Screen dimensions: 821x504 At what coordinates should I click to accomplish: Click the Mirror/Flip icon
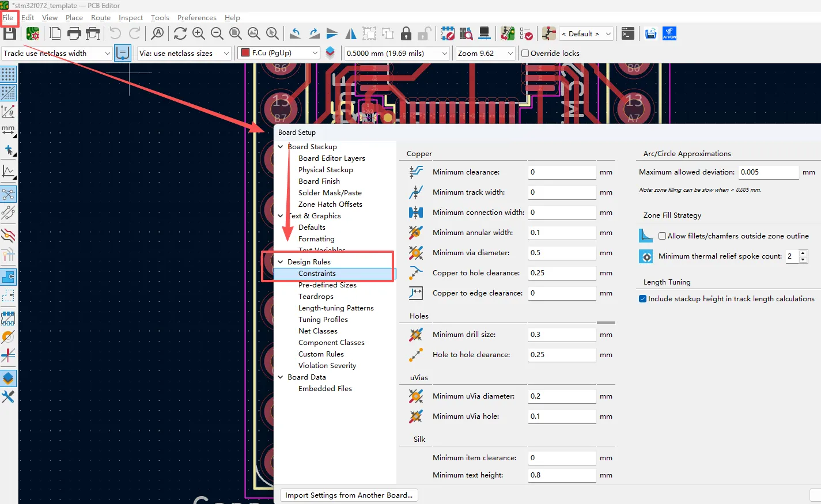tap(351, 33)
